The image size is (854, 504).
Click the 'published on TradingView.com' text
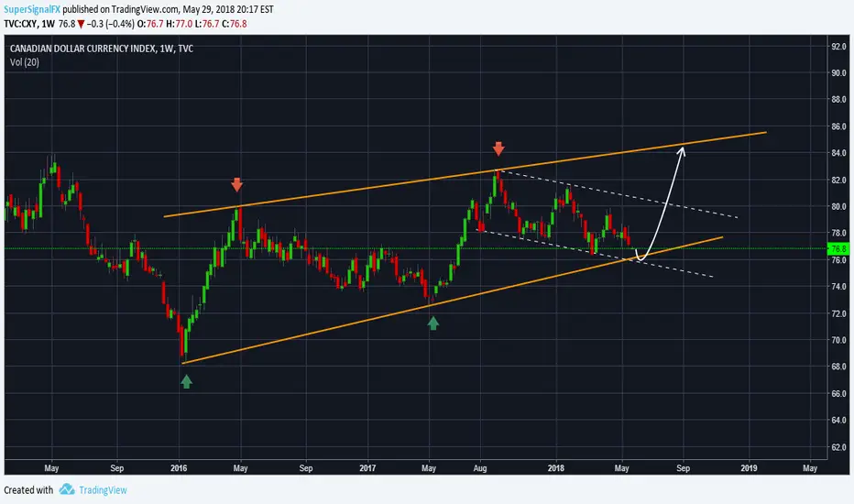[x=120, y=9]
